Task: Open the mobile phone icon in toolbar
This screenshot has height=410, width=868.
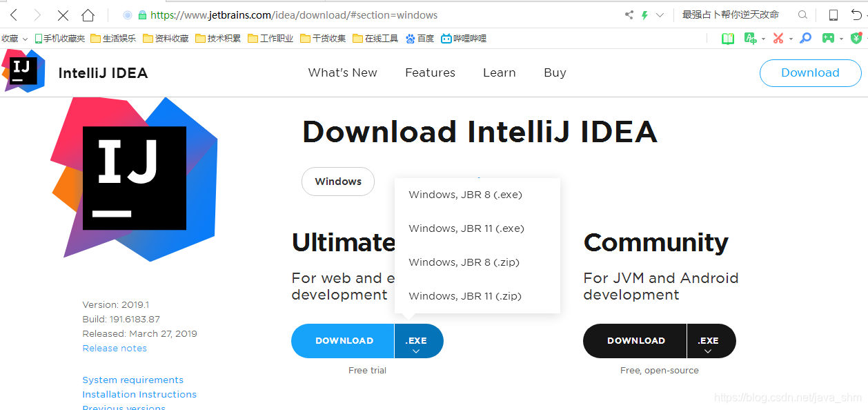Action: (x=834, y=14)
